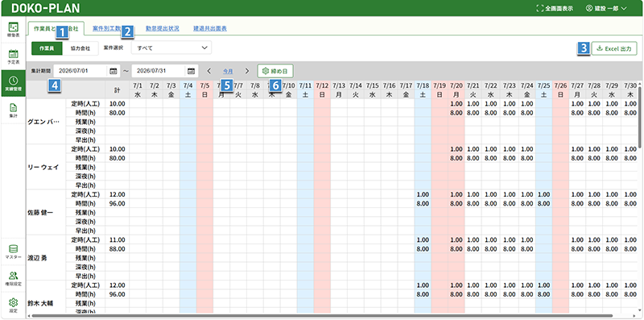Click the scroll-left arrow of the horizontal scrollbar

point(28,317)
